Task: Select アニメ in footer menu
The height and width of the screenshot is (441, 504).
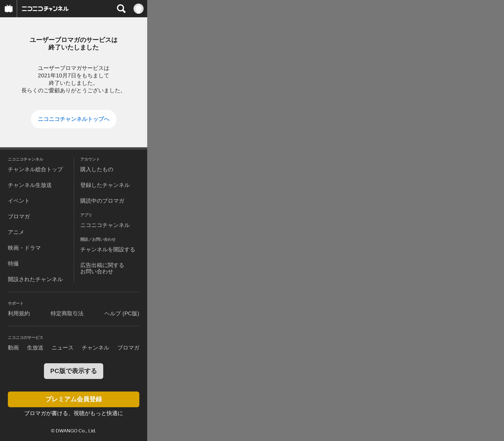Action: [16, 232]
